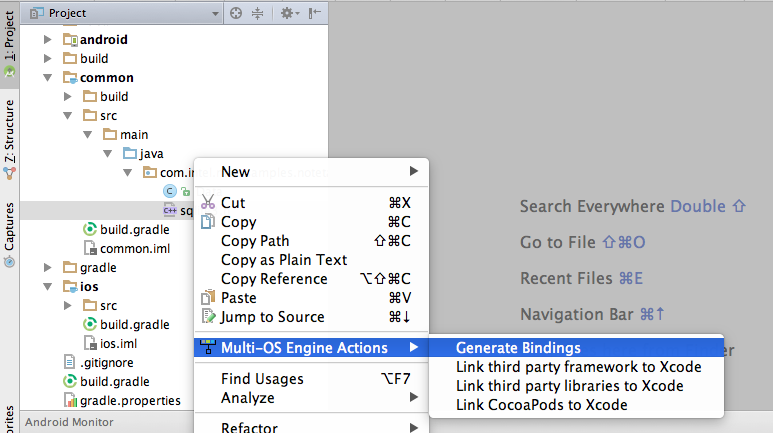Click the collapse all icon in toolbar
Screen dimensions: 773x433
[x=257, y=13]
